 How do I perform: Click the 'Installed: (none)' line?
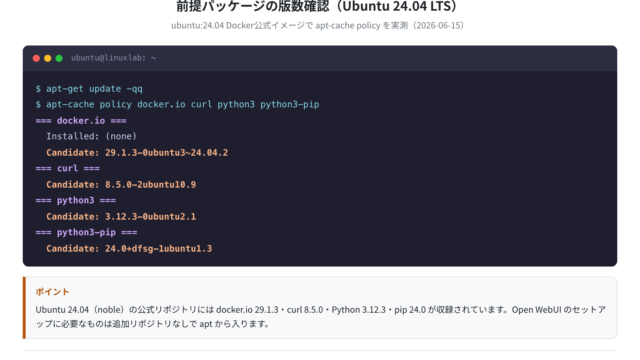click(91, 136)
